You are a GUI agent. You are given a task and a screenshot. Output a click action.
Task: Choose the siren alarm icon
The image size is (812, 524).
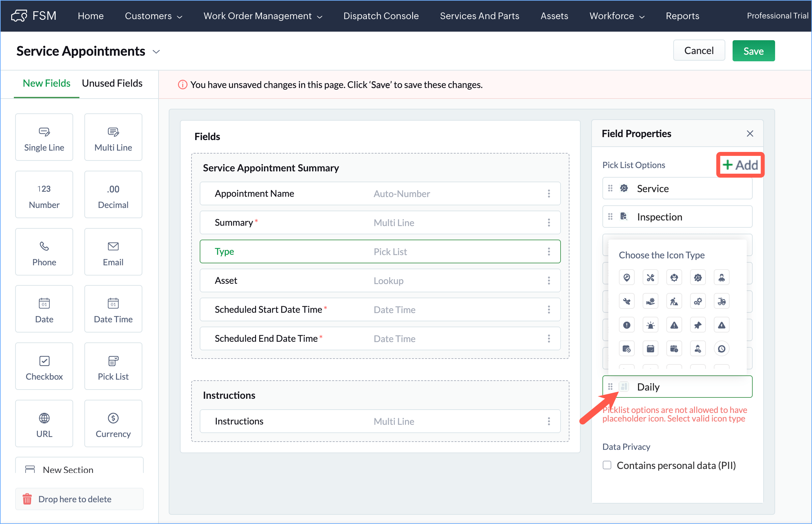tap(650, 325)
